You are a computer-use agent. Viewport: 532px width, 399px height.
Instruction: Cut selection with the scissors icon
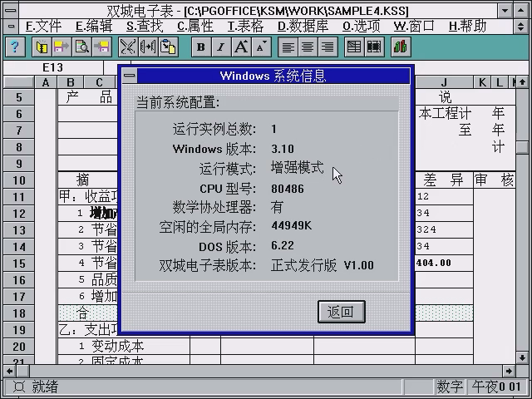(128, 47)
